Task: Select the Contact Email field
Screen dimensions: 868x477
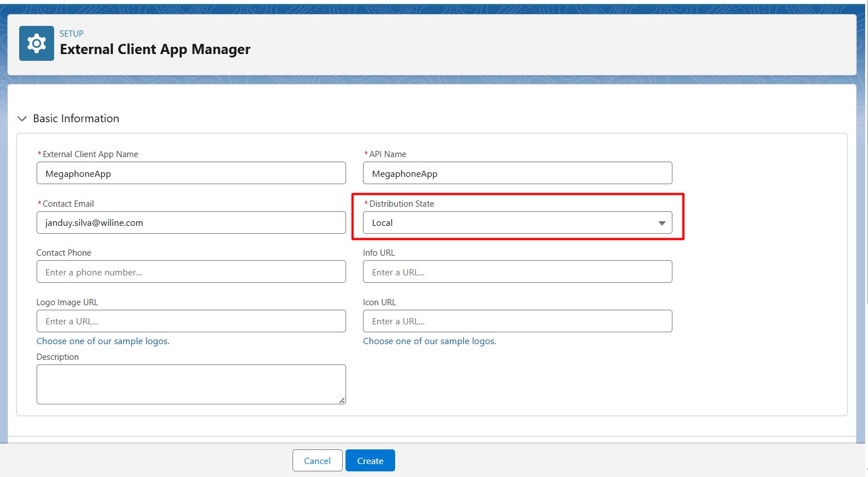Action: click(191, 222)
